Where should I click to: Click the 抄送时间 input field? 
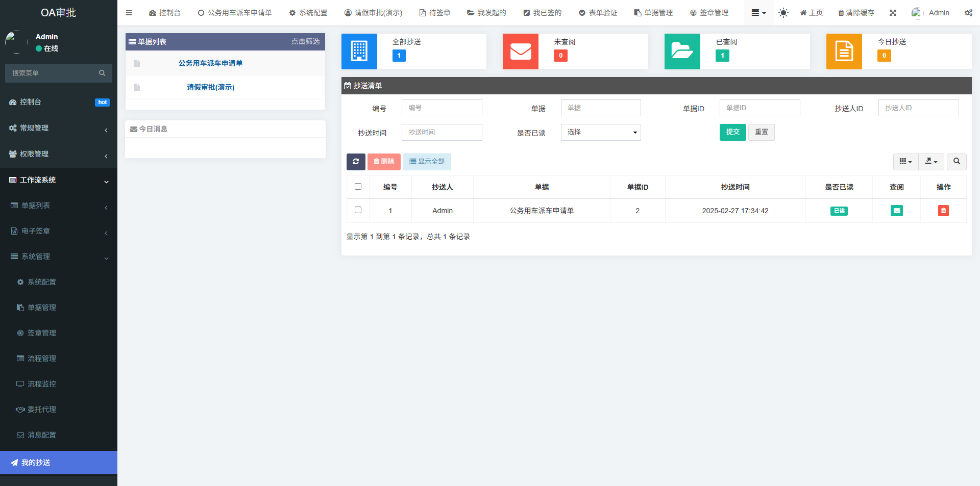click(442, 132)
